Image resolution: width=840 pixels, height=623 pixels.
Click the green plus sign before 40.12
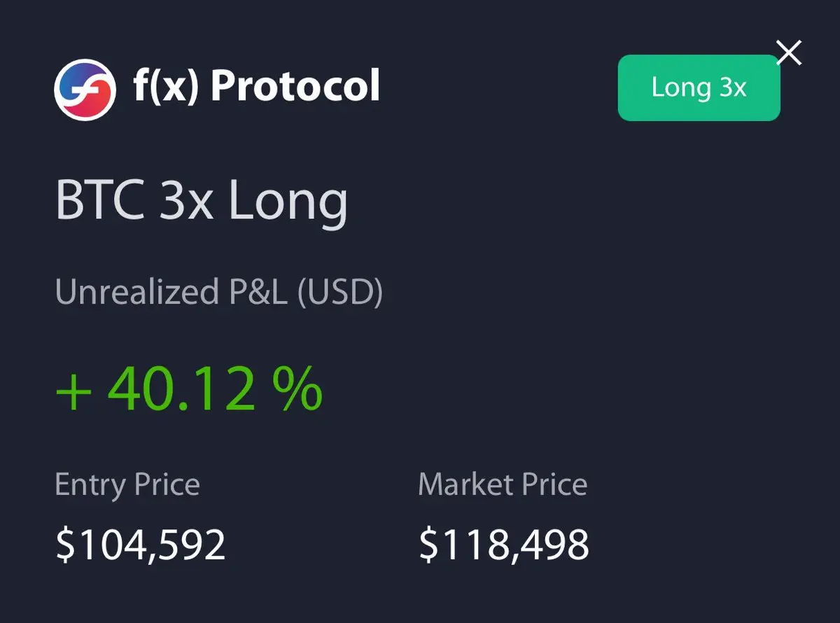tap(73, 391)
